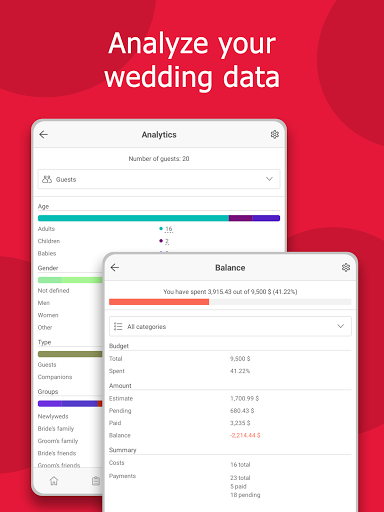Select the Bride's family group row
Image resolution: width=384 pixels, height=512 pixels.
[56, 429]
